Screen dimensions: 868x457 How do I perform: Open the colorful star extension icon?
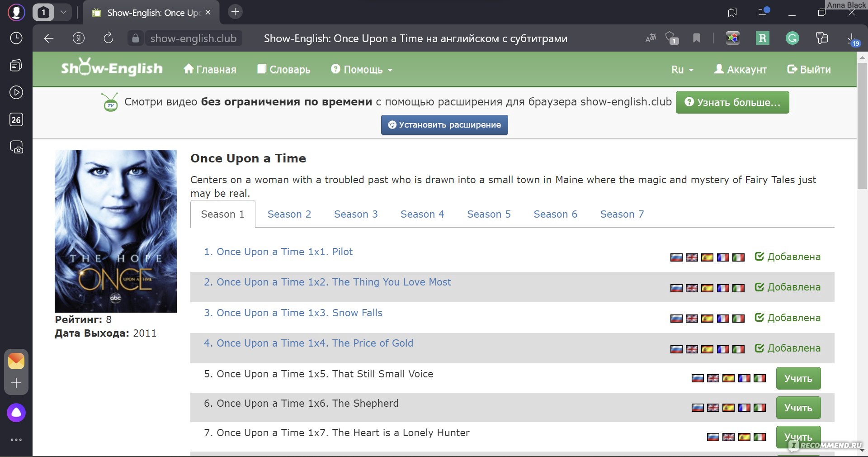pyautogui.click(x=733, y=38)
